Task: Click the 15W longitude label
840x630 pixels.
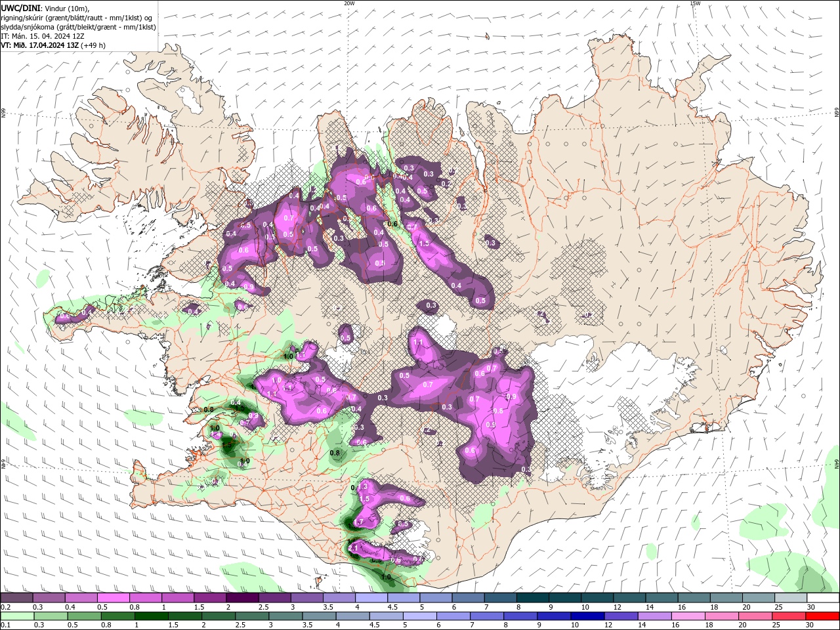Action: 695,3
